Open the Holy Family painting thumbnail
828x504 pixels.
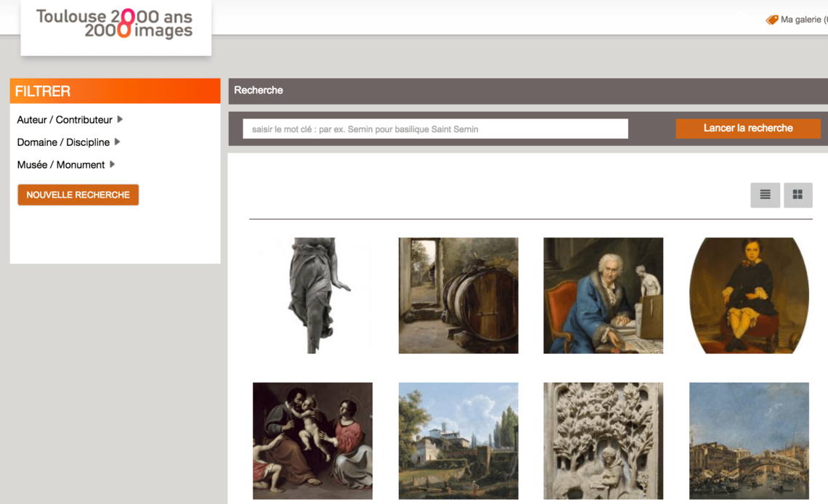(312, 441)
